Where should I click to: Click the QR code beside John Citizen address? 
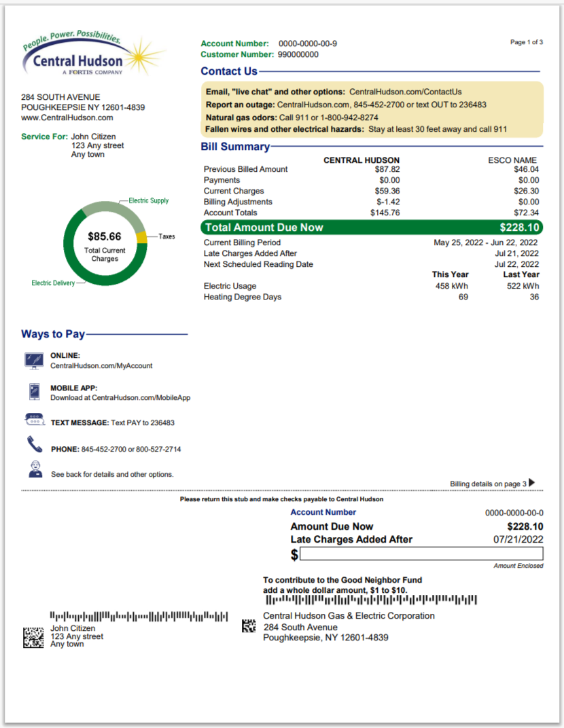tap(34, 636)
